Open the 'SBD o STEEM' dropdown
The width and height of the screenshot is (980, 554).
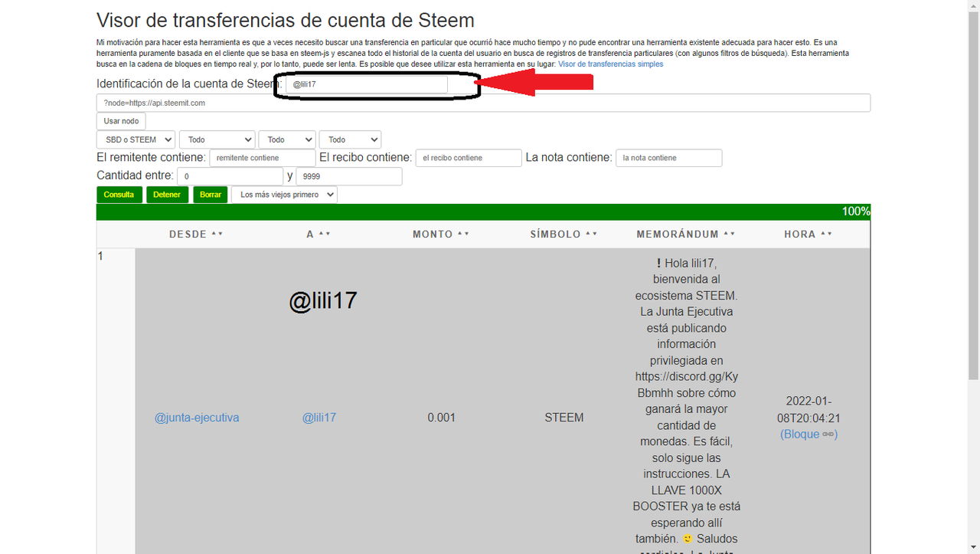point(136,139)
